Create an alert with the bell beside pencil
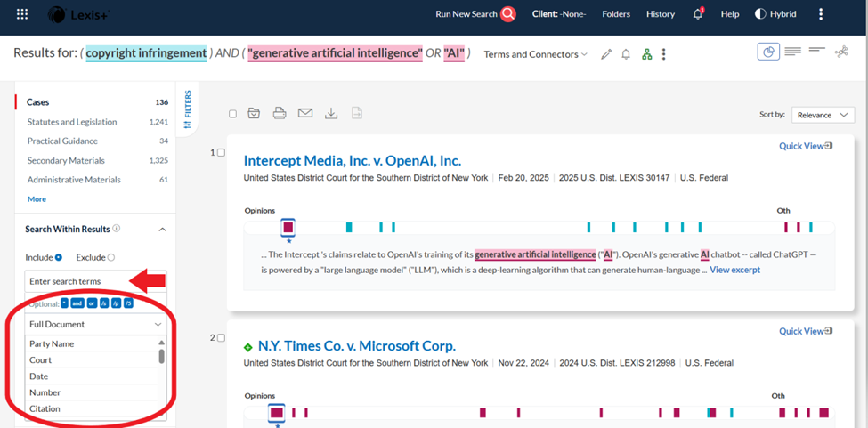868x428 pixels. (x=626, y=54)
